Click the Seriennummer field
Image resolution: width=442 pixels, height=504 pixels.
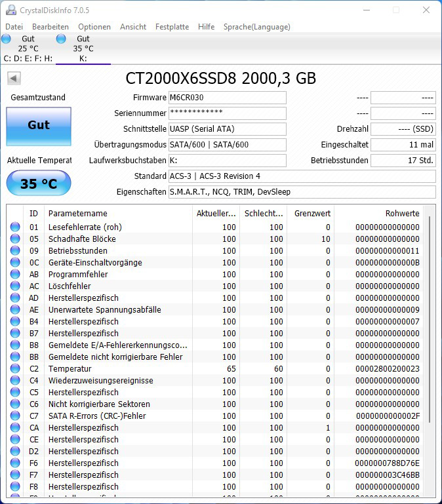pyautogui.click(x=228, y=113)
